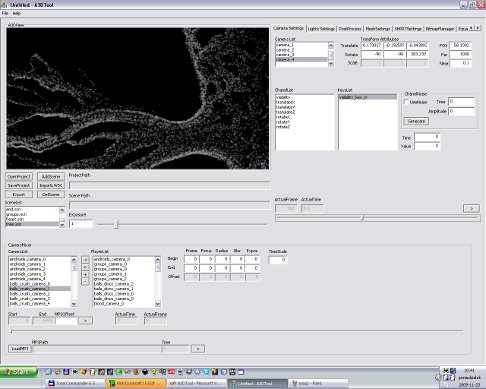Viewport: 486px width, 389px height.
Task: Select balls_disco_camera_2 in the PlayerList
Action: tap(114, 284)
